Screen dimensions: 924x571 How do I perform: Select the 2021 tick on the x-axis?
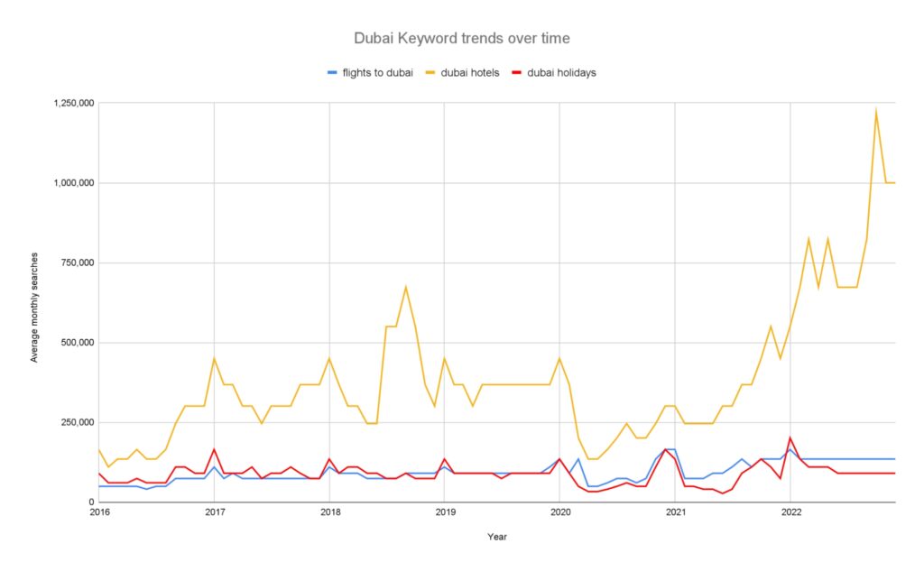point(676,512)
